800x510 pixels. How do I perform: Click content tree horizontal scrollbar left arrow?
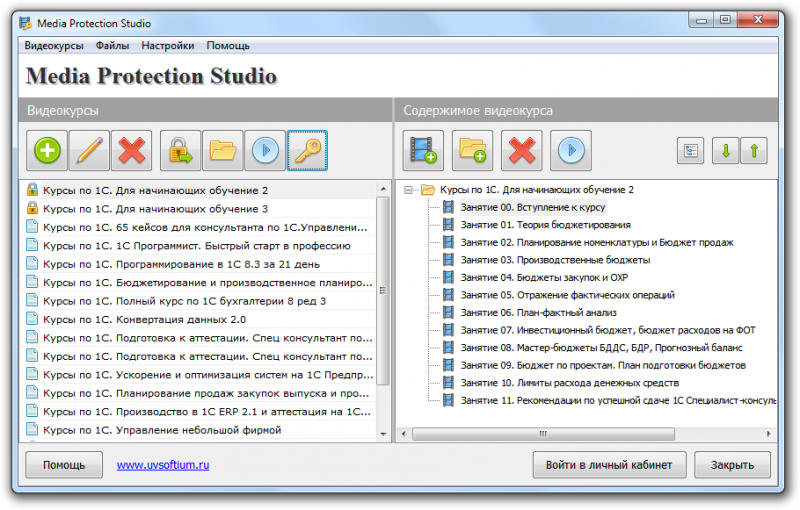click(404, 434)
